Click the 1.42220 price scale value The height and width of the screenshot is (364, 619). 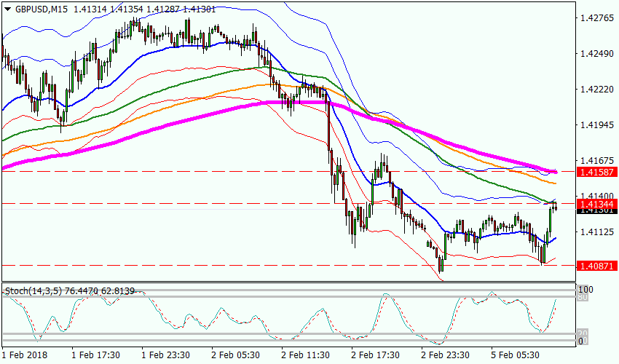point(597,90)
